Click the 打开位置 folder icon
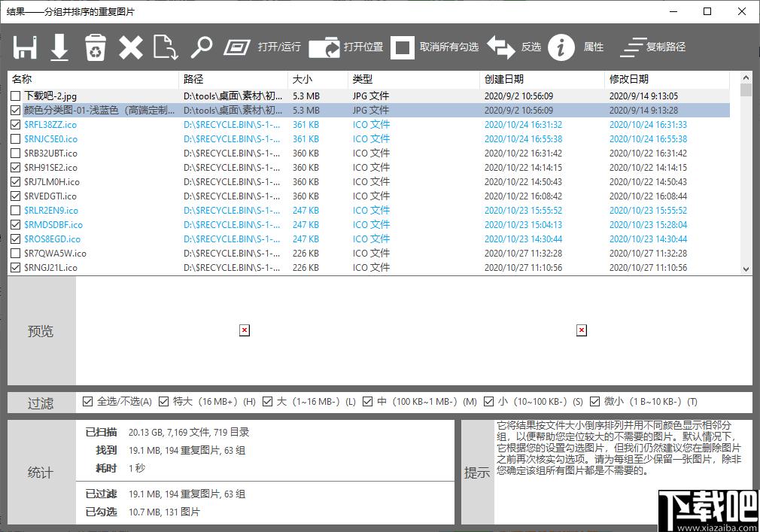The height and width of the screenshot is (532, 760). tap(324, 47)
